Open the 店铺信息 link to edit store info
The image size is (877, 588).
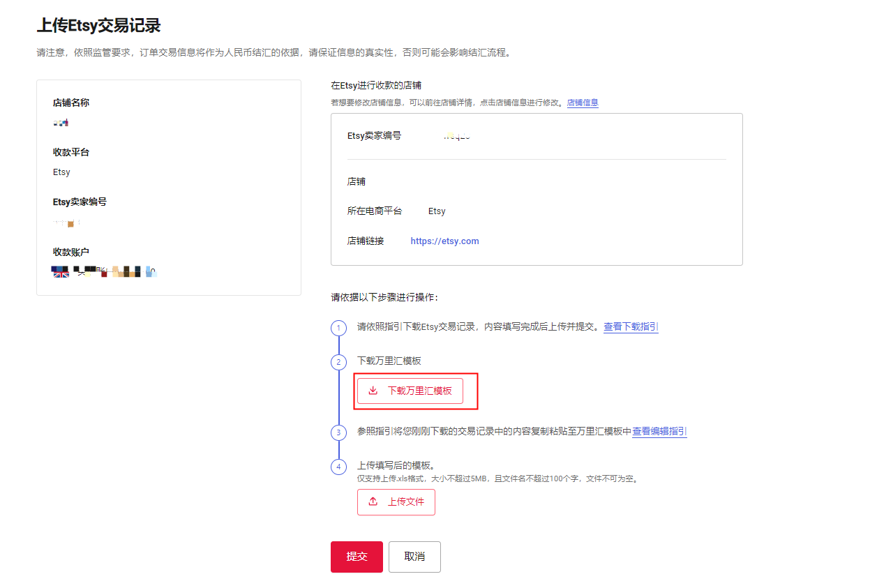pos(583,103)
